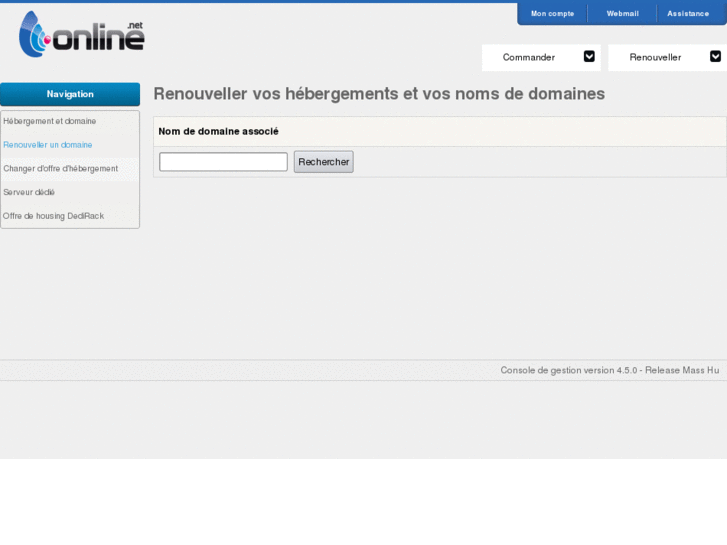Click the Rechercher button

point(324,162)
